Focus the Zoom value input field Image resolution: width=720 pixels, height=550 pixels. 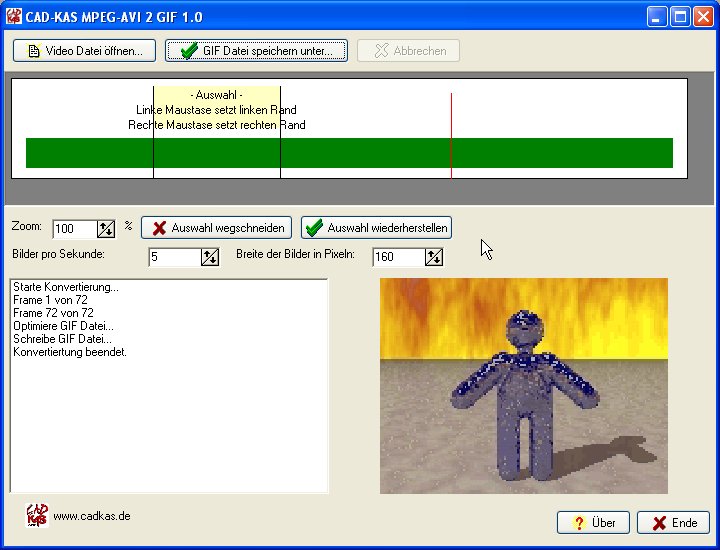74,229
